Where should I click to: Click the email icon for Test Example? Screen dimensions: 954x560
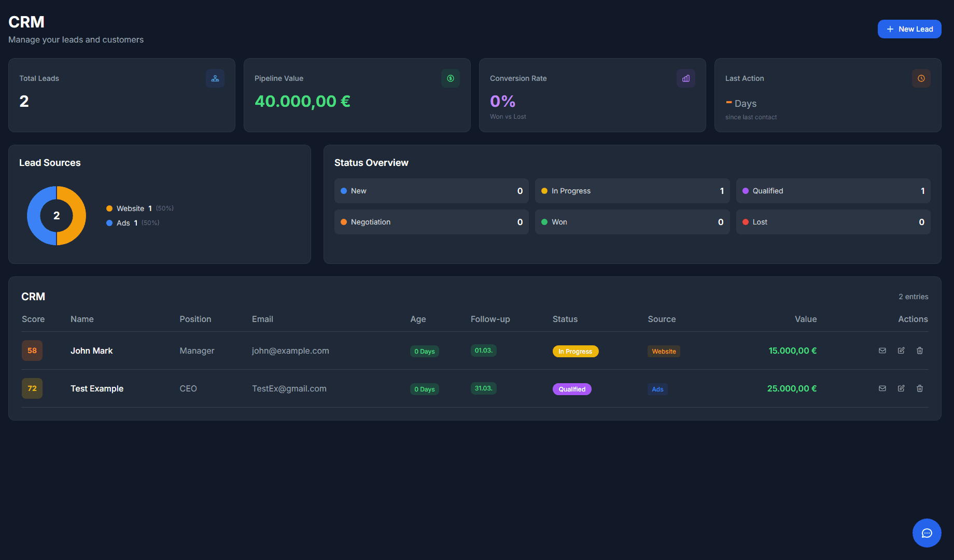pos(882,388)
